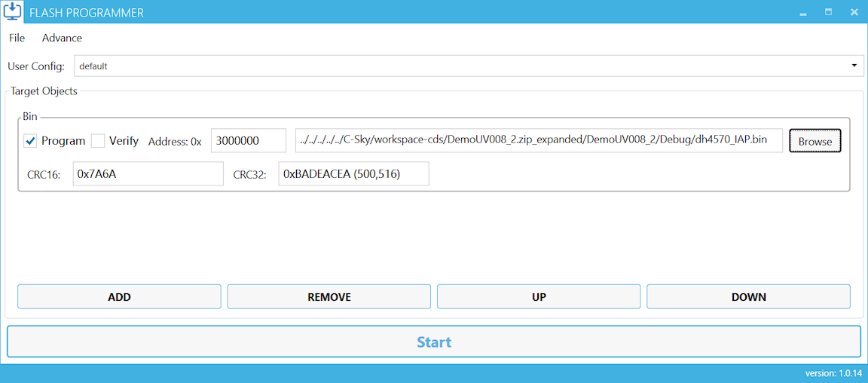Image resolution: width=868 pixels, height=383 pixels.
Task: Select the CRC32 value field
Action: point(353,173)
